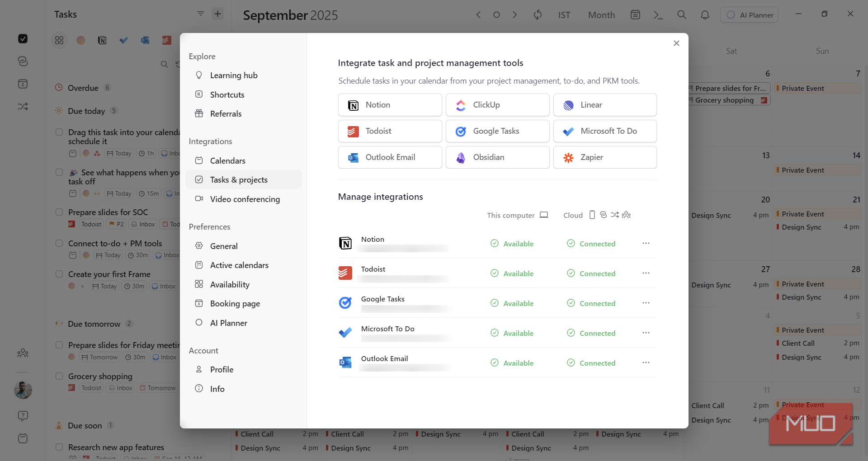Close the settings dialog with the X icon
Image resolution: width=868 pixels, height=461 pixels.
click(x=676, y=43)
